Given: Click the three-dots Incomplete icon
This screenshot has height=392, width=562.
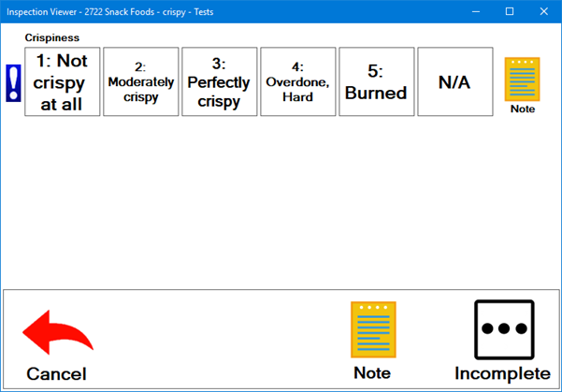Looking at the screenshot, I should click(x=503, y=329).
